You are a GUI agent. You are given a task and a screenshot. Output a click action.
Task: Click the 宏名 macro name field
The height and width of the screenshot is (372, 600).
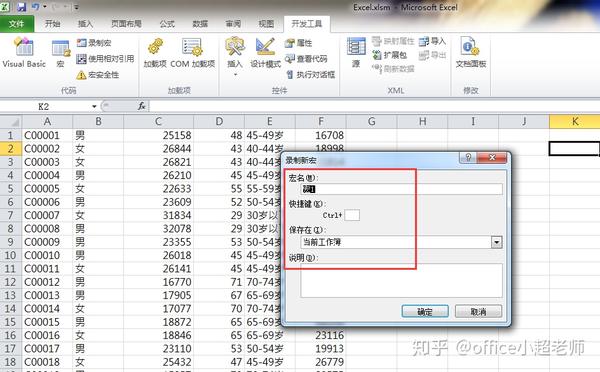pyautogui.click(x=401, y=189)
